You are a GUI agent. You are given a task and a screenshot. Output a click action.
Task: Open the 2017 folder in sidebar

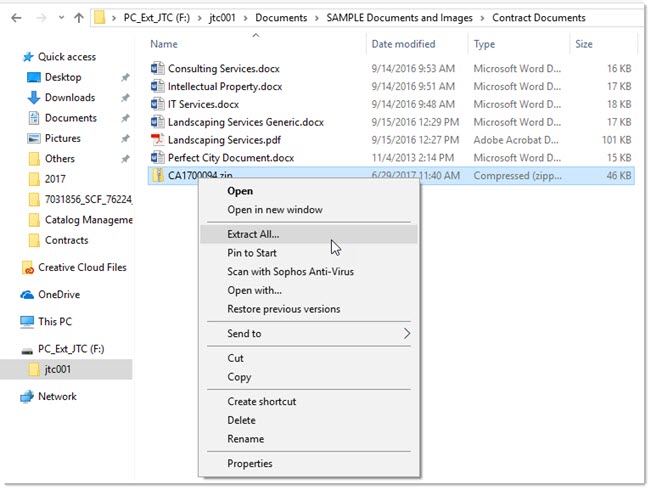(55, 179)
